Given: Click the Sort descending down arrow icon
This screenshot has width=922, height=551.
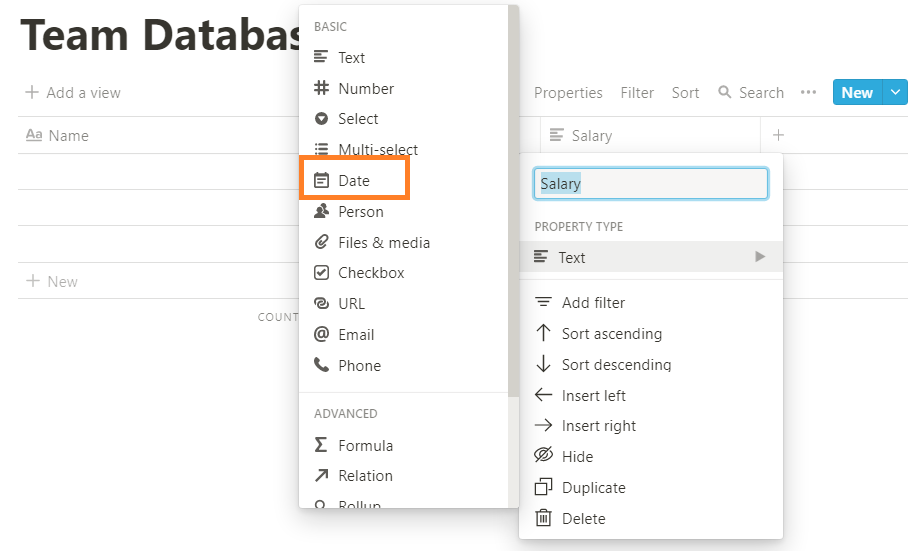Looking at the screenshot, I should tap(543, 364).
